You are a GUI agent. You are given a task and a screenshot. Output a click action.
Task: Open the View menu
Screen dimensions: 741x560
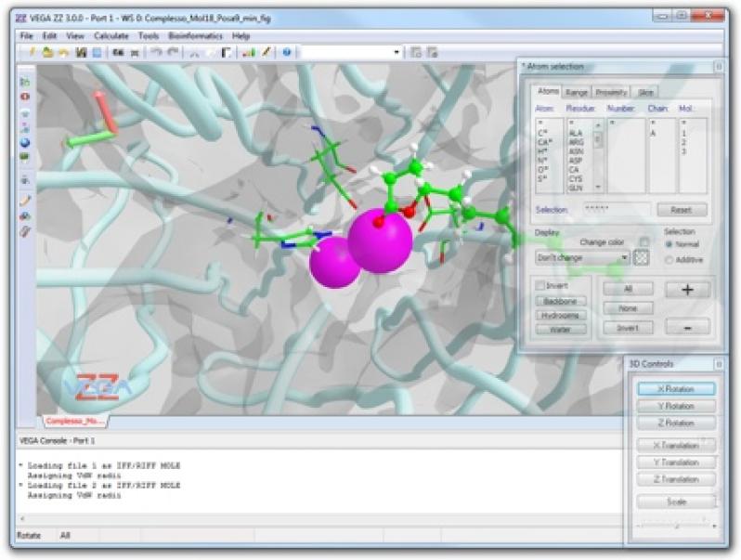click(74, 36)
